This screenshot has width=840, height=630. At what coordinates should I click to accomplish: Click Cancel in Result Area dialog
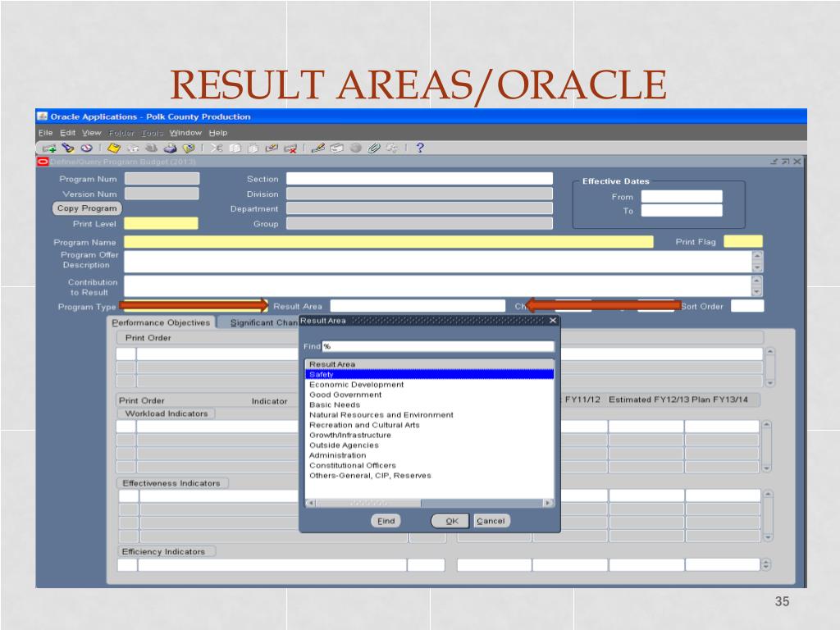491,521
